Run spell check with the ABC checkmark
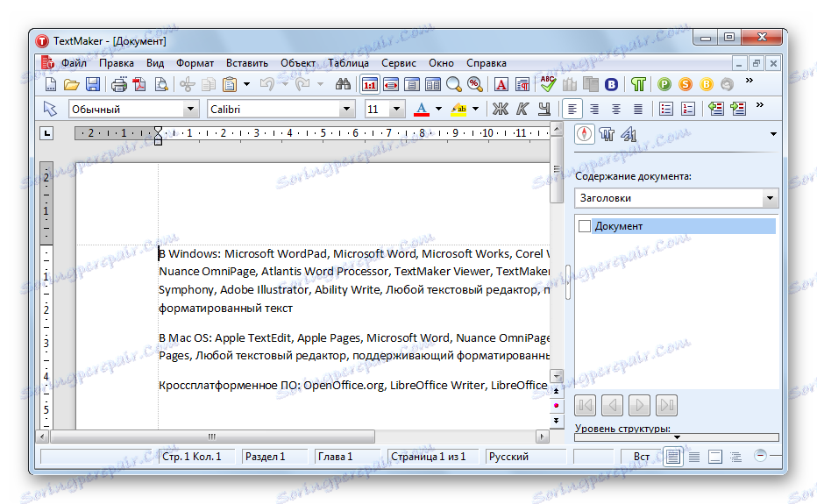Screen dimensions: 817x504 click(x=548, y=84)
